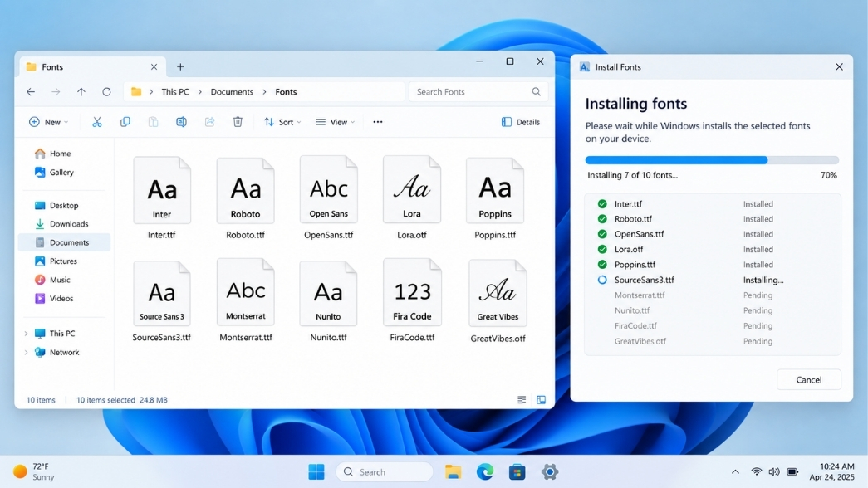Open Documents in the sidebar
The height and width of the screenshot is (488, 868).
click(x=64, y=242)
